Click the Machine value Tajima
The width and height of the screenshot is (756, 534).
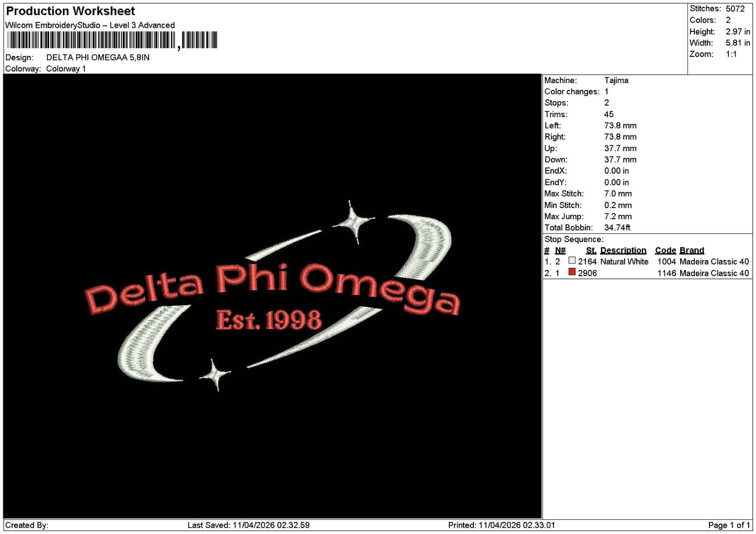(x=616, y=81)
